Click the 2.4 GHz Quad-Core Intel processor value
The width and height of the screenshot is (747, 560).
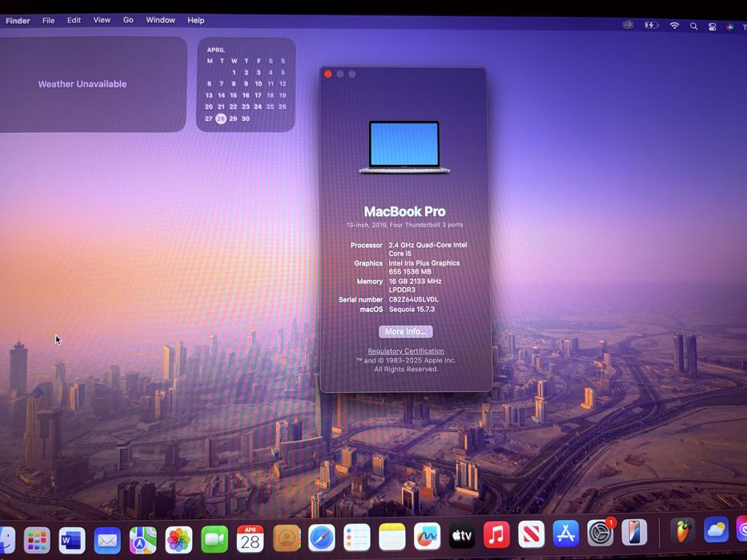pyautogui.click(x=428, y=249)
